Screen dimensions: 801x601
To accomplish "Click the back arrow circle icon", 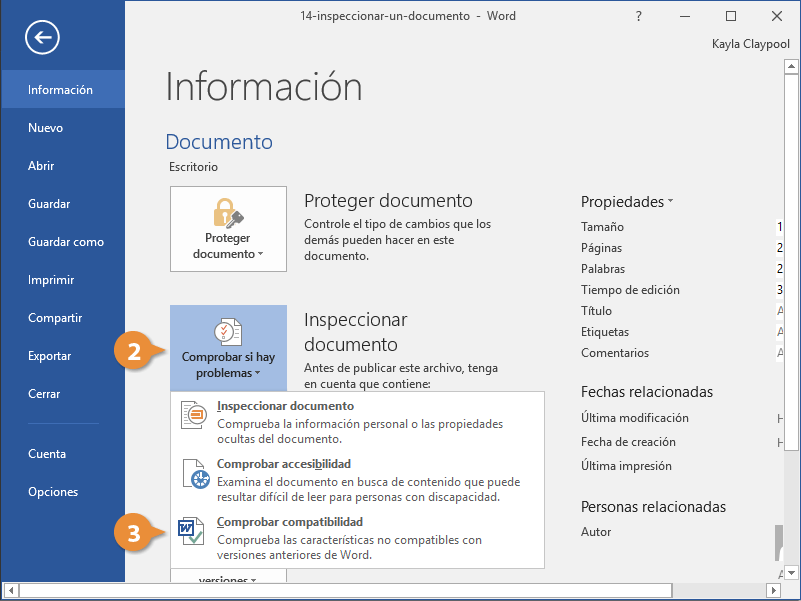I will 42,38.
